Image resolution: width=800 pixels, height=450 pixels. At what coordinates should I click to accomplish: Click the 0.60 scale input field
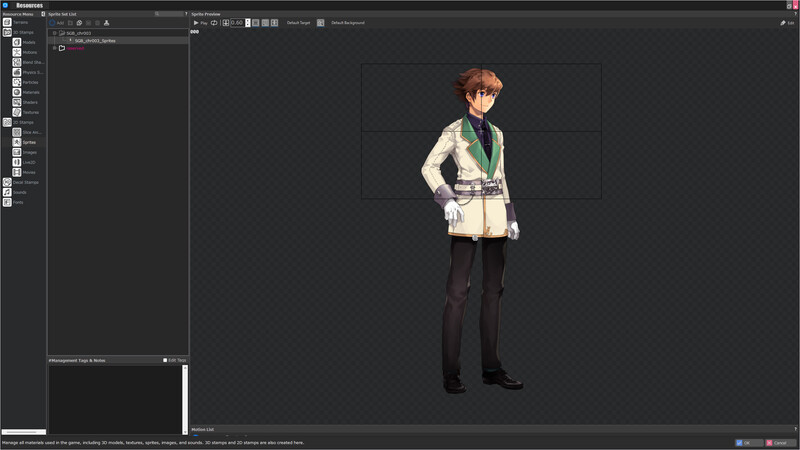237,23
